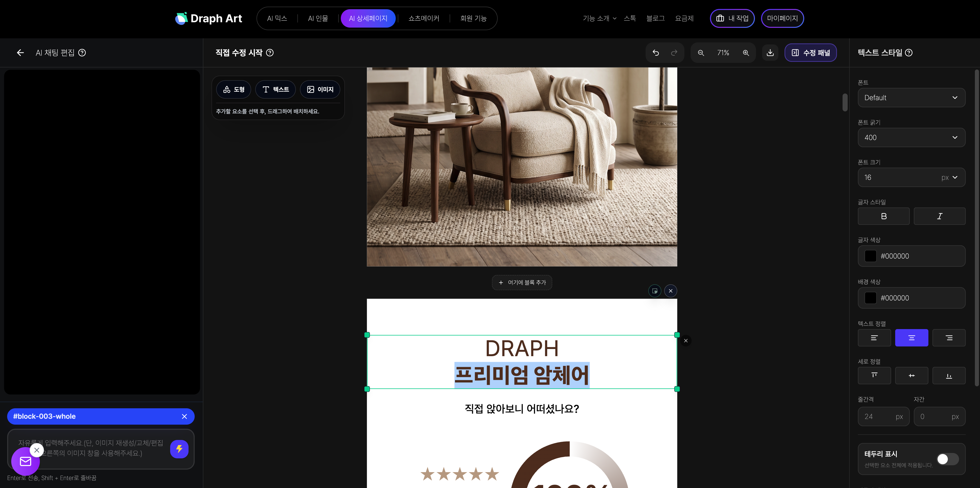This screenshot has height=488, width=980.
Task: Open the 회원 기능 tab
Action: point(473,18)
